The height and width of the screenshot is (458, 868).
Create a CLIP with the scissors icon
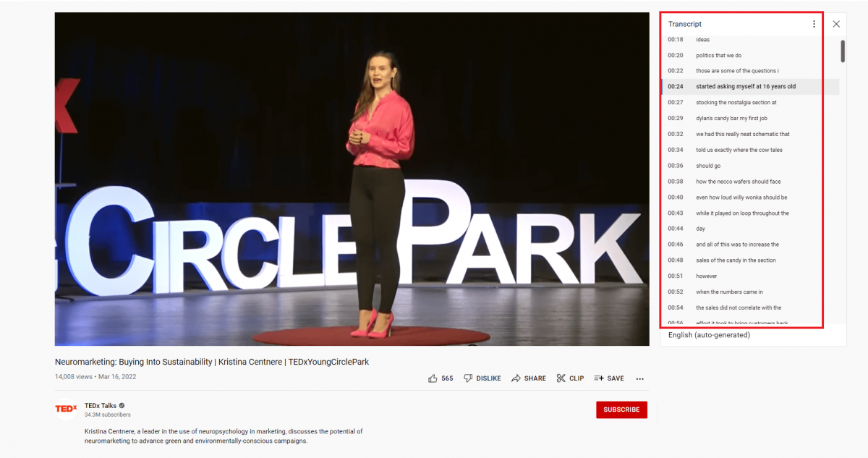pyautogui.click(x=570, y=378)
